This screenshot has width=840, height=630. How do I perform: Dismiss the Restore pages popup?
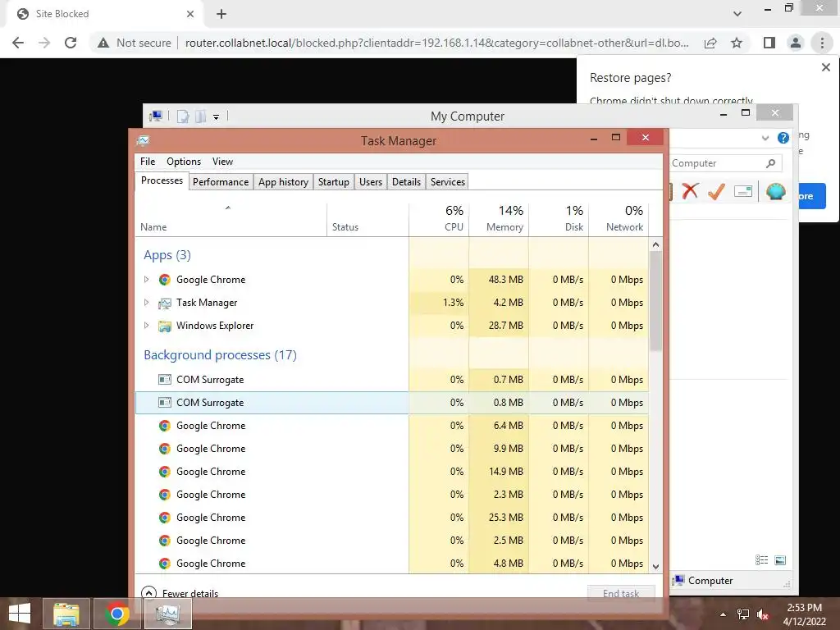825,67
